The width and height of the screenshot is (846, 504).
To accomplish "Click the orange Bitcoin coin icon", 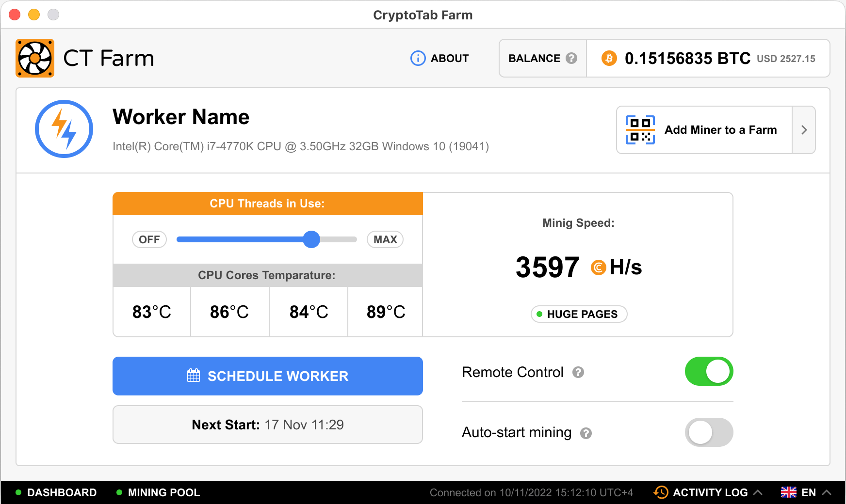I will click(609, 58).
